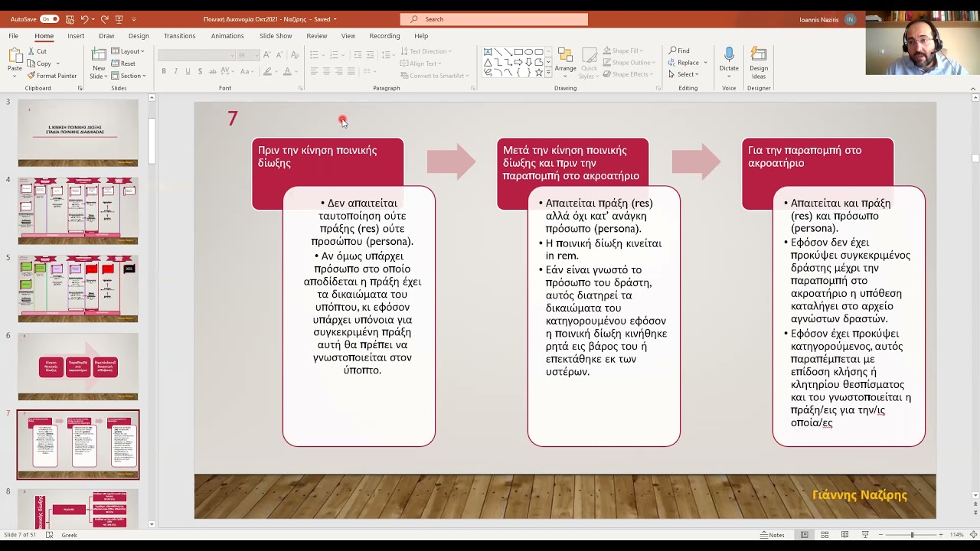Align text right toggle

(338, 71)
